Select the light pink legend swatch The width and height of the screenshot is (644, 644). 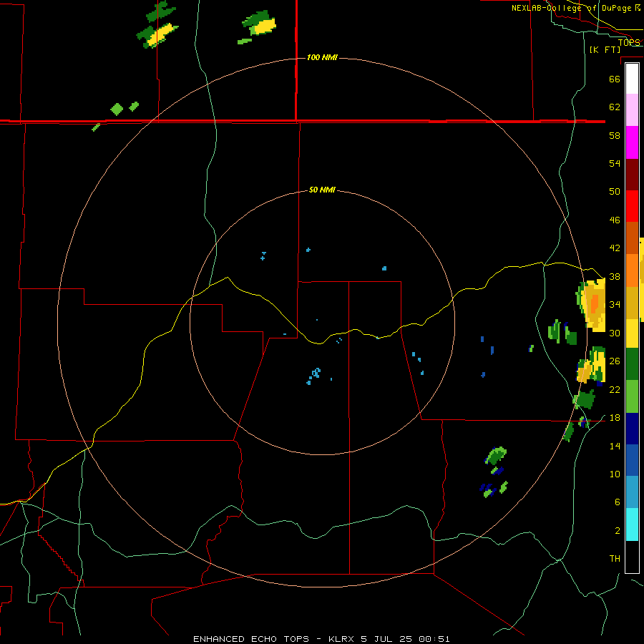[632, 110]
